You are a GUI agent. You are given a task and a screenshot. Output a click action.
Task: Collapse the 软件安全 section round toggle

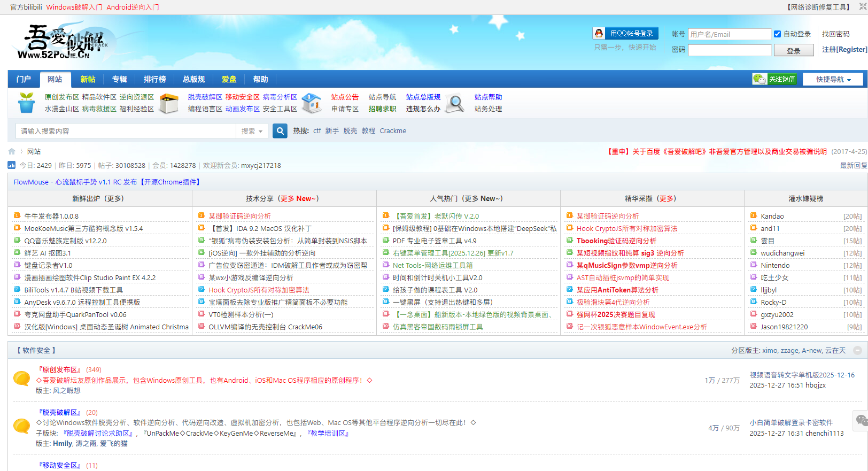click(x=857, y=351)
